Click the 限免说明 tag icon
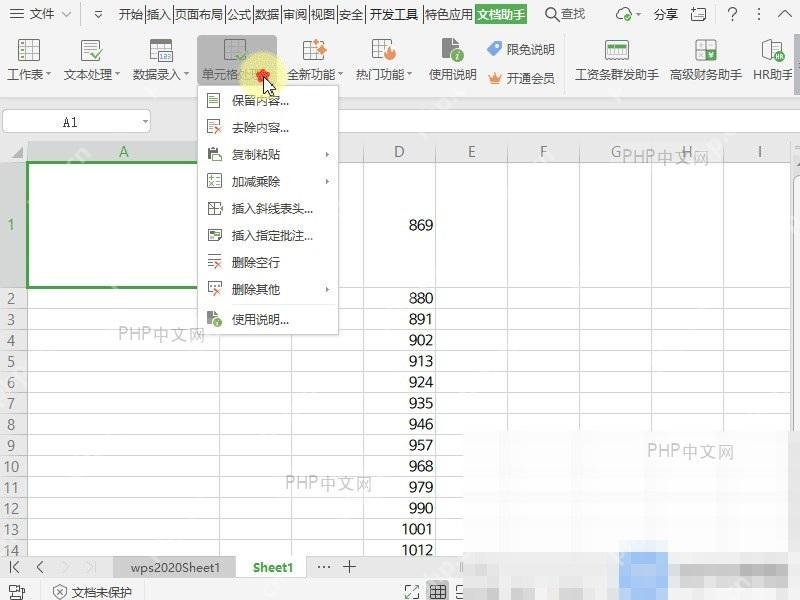The height and width of the screenshot is (600, 800). (x=494, y=49)
